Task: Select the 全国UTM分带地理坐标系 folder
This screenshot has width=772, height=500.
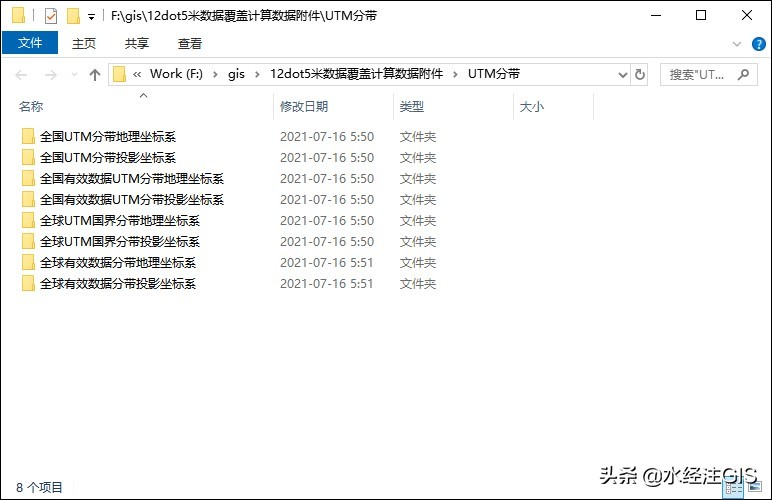Action: (x=108, y=136)
